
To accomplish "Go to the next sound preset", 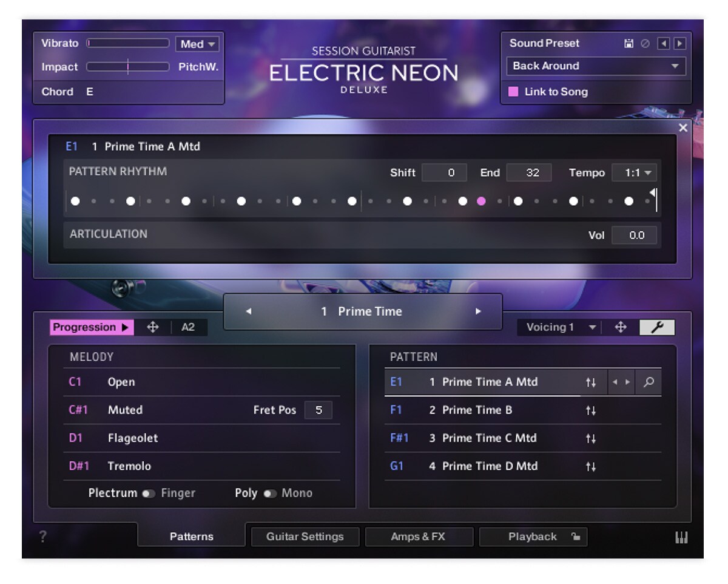I will pos(679,44).
